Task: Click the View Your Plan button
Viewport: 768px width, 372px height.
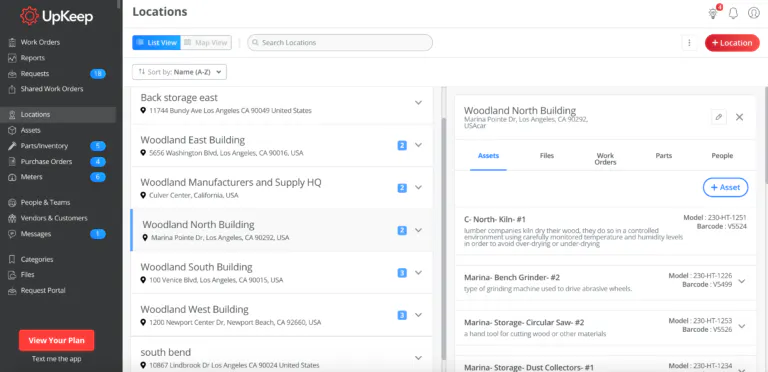Action: [56, 341]
